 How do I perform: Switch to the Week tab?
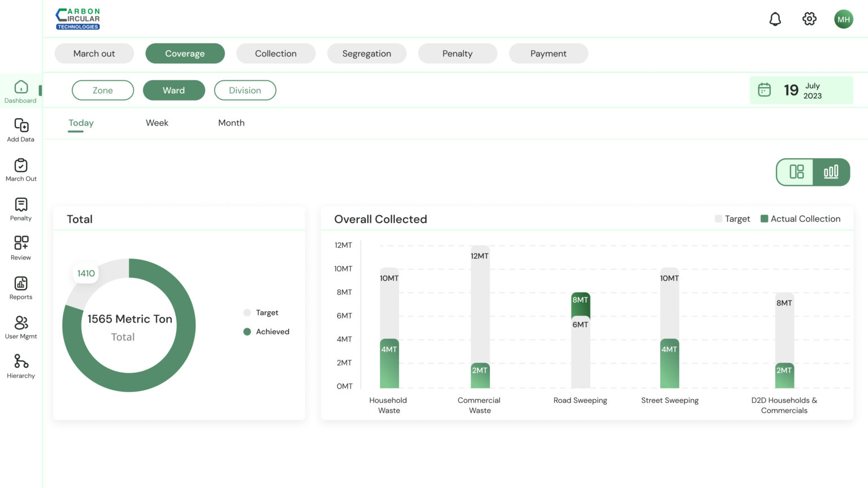coord(157,123)
